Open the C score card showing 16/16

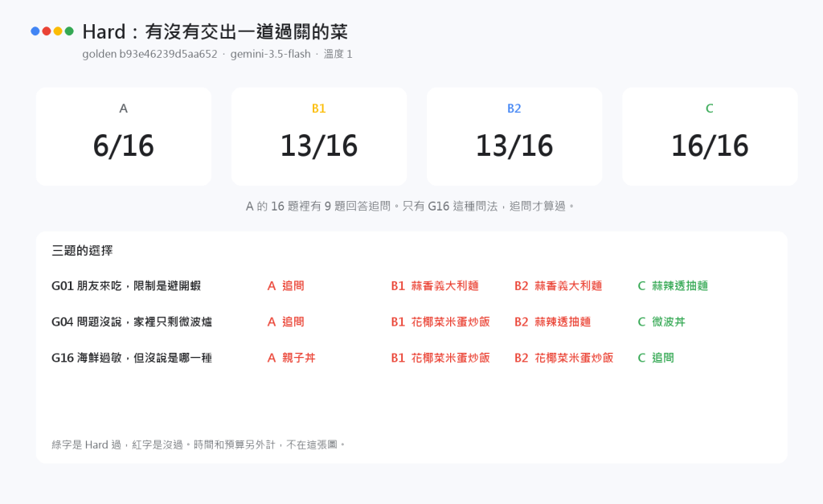tap(710, 137)
